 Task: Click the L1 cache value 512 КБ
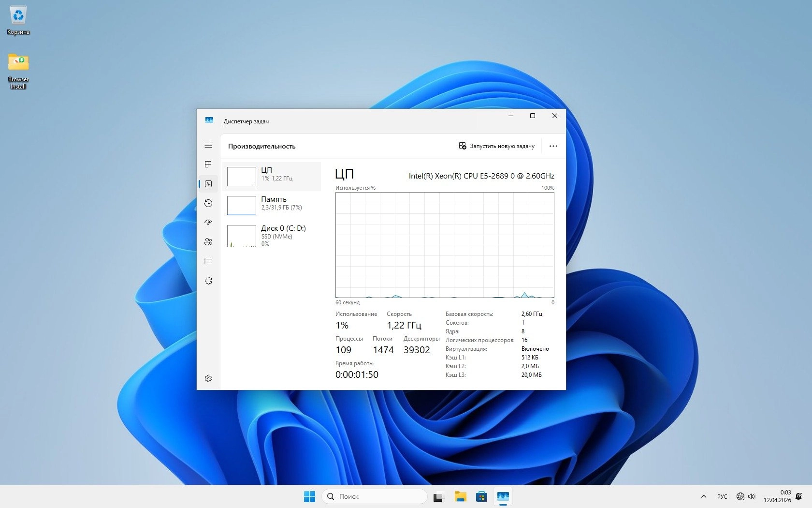[x=530, y=358]
